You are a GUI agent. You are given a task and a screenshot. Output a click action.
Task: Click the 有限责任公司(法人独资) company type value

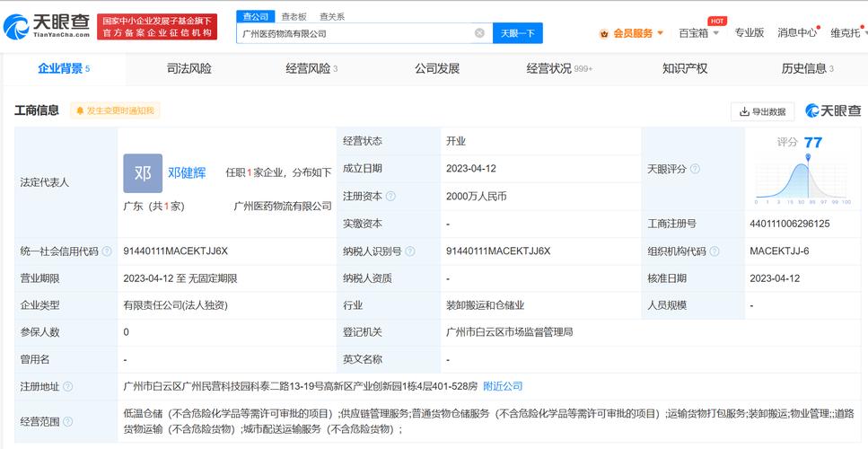coord(175,305)
